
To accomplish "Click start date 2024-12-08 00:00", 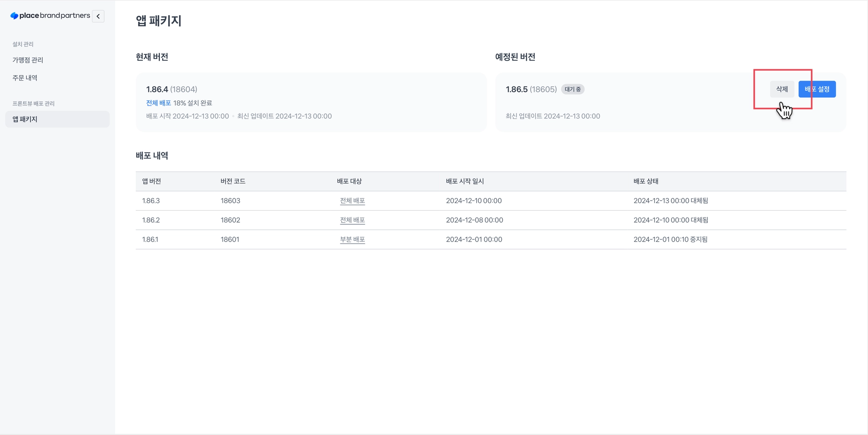I will click(475, 220).
